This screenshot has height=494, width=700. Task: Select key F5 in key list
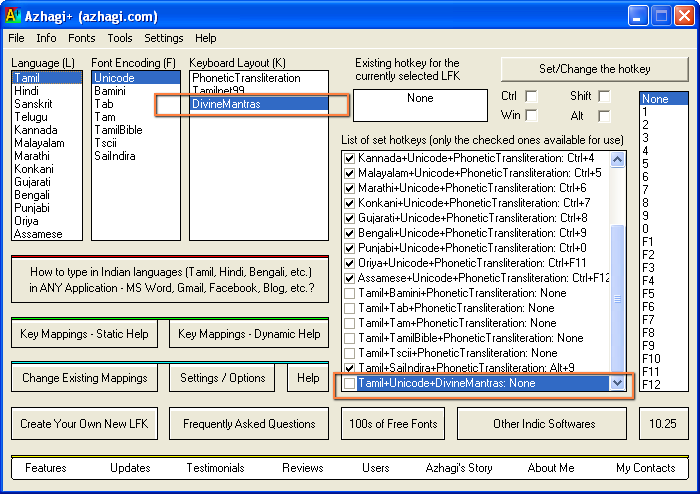[x=663, y=294]
